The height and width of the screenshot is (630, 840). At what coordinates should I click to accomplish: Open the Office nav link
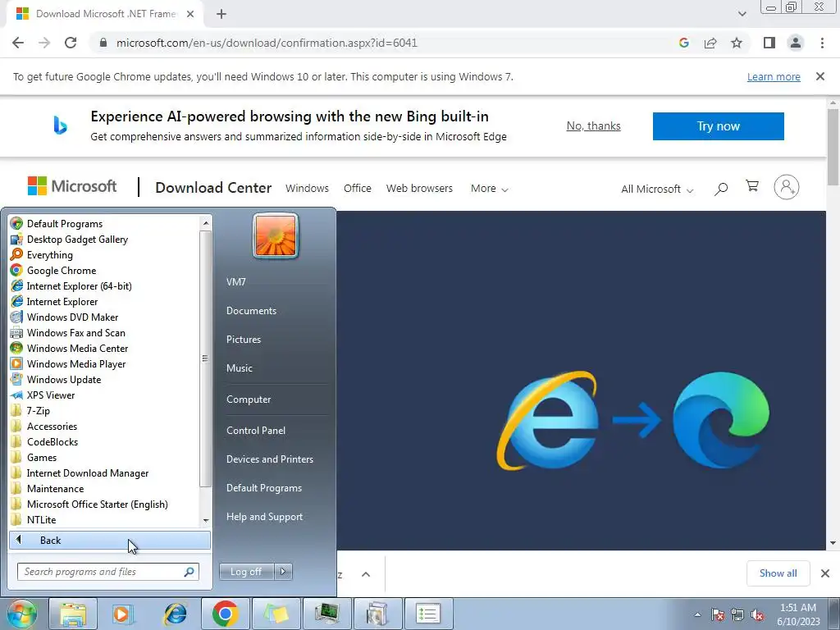coord(358,189)
